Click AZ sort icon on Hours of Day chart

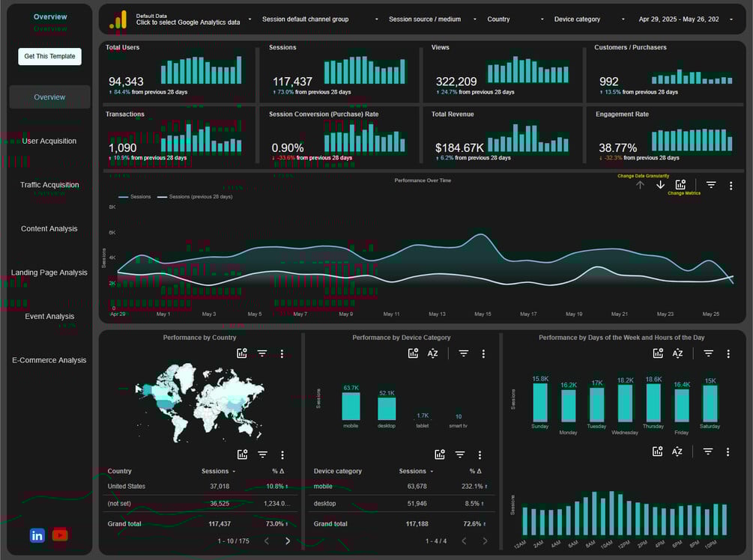677,451
